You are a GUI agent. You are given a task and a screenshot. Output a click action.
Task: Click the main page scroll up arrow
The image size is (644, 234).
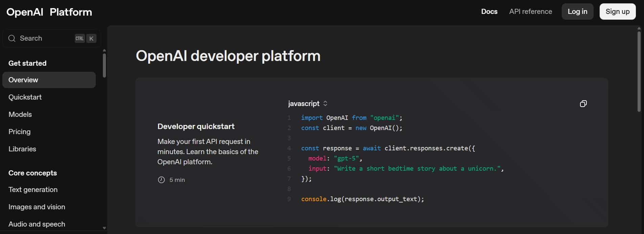(x=639, y=28)
